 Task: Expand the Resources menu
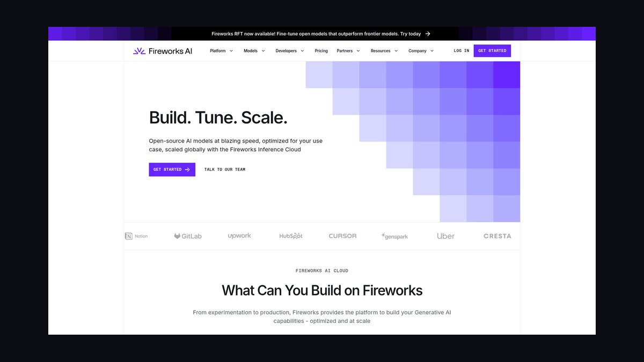(x=384, y=51)
